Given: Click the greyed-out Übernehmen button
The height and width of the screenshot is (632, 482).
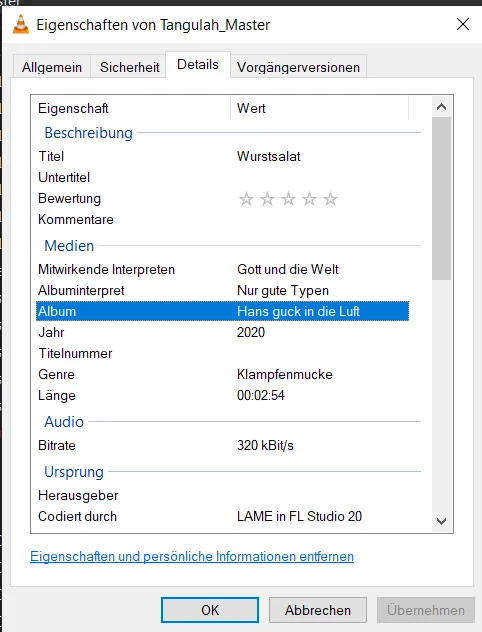Looking at the screenshot, I should point(426,610).
